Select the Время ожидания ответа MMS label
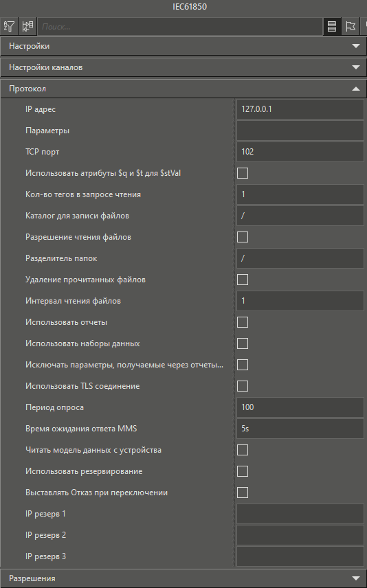 pos(81,429)
